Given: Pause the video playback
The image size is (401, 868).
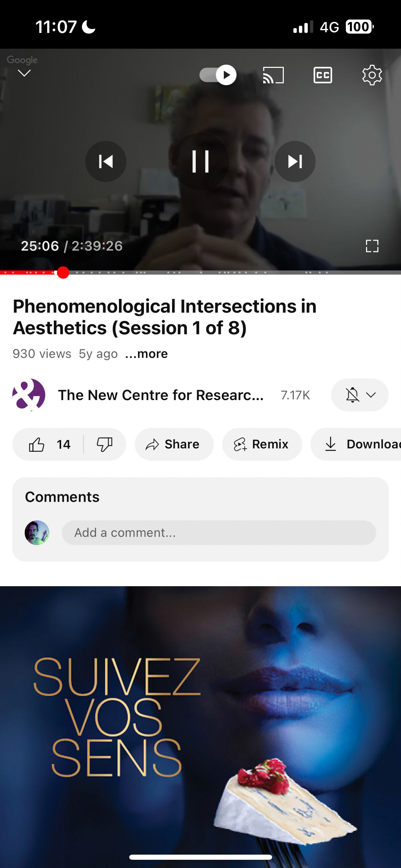Looking at the screenshot, I should (200, 161).
